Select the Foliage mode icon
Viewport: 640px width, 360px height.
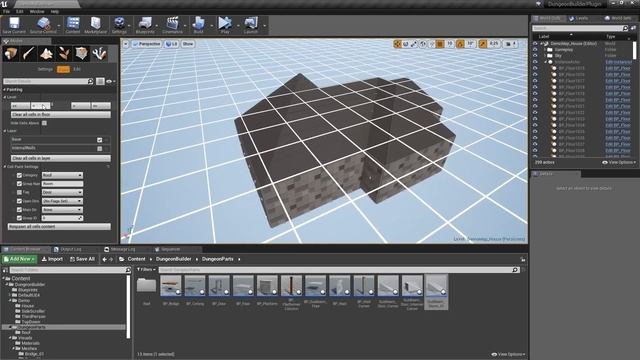click(64, 53)
